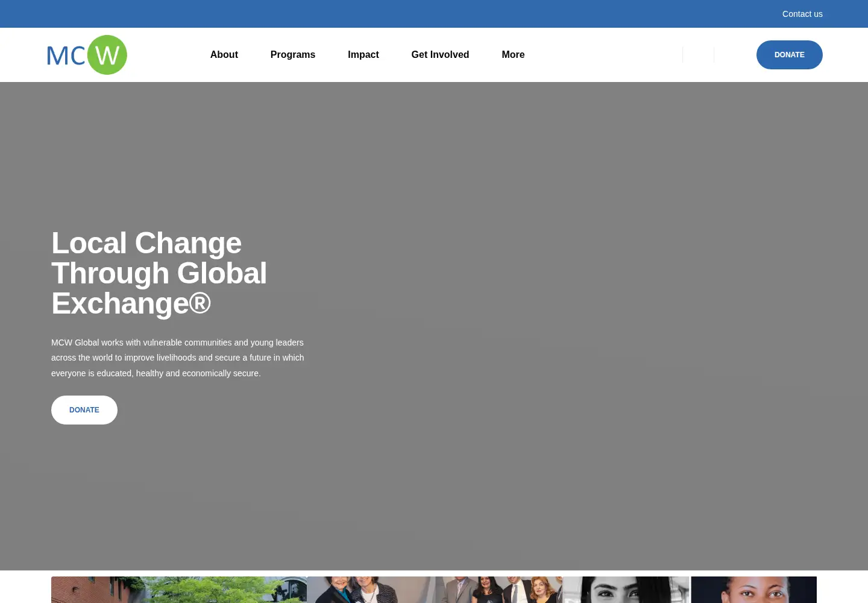The height and width of the screenshot is (603, 868).
Task: Click the white DONATE button in hero
Action: pyautogui.click(x=84, y=410)
